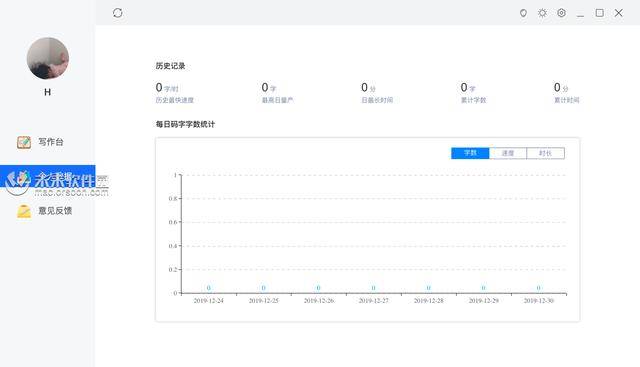Click the 日最长时间 stat label
Viewport: 640px width, 367px height.
click(377, 100)
